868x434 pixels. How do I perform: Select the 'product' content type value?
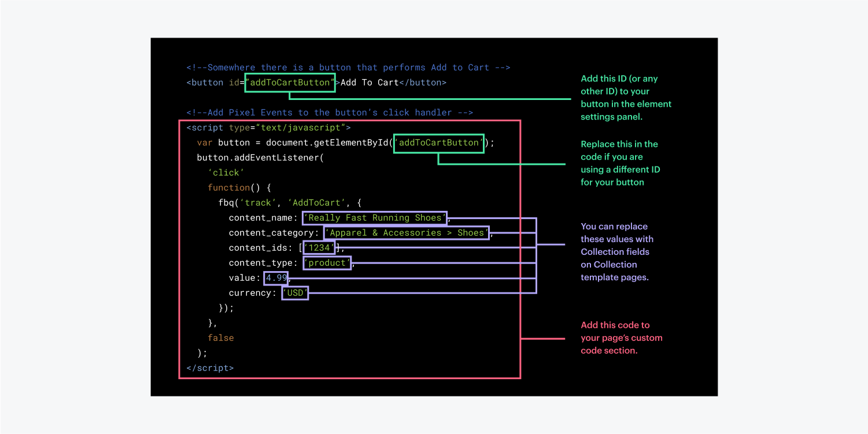(x=327, y=263)
